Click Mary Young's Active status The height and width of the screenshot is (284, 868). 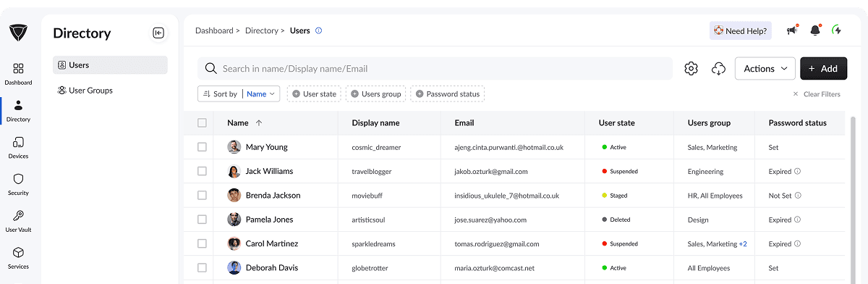coord(614,147)
